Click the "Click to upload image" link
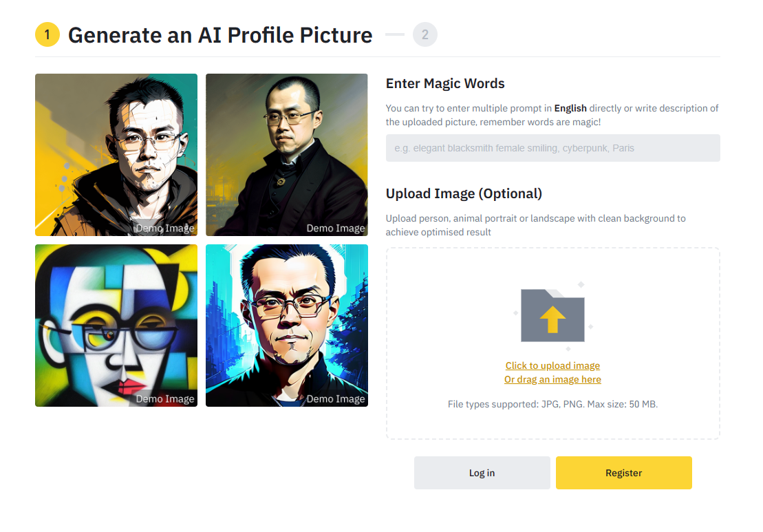Screen dimensions: 763x532 pos(552,365)
